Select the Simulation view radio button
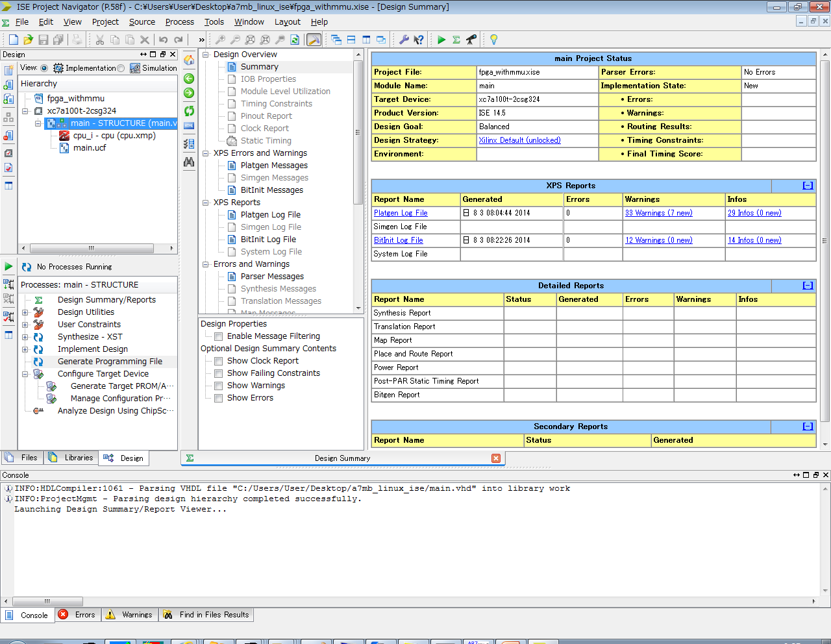 tap(121, 68)
